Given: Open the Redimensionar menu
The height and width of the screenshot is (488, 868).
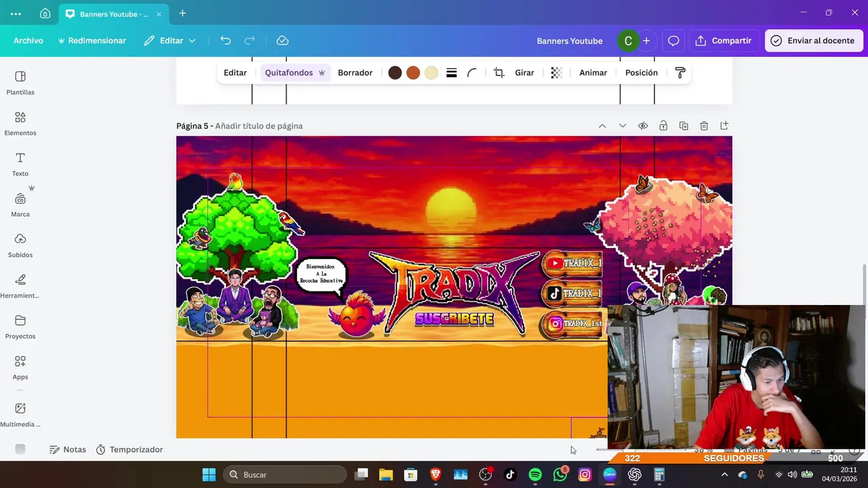Looking at the screenshot, I should pyautogui.click(x=92, y=41).
